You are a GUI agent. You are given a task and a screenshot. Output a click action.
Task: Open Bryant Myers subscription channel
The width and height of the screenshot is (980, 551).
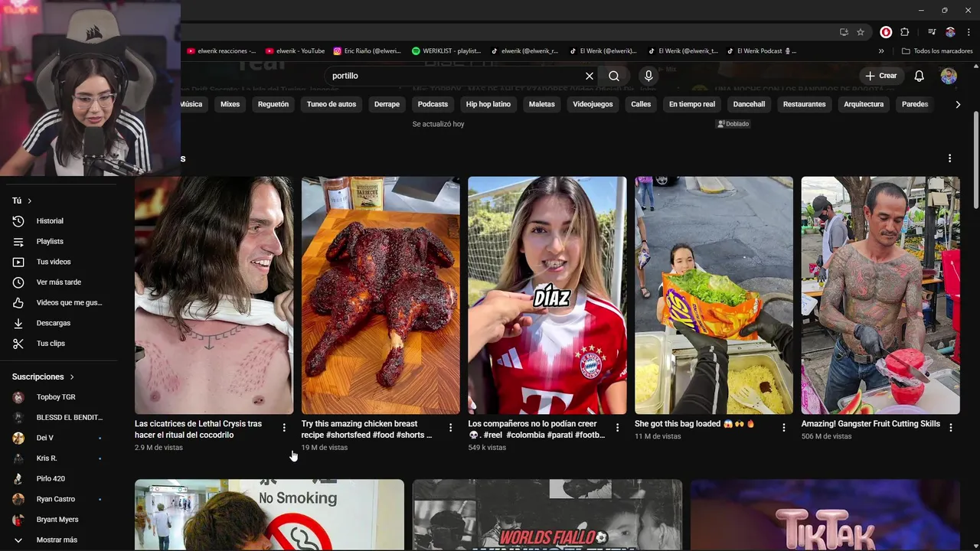[x=58, y=520]
